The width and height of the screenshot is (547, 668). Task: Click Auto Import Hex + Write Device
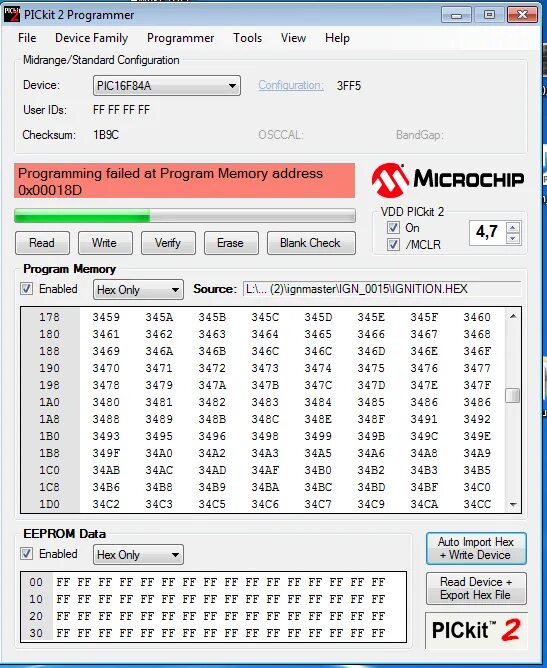point(476,549)
